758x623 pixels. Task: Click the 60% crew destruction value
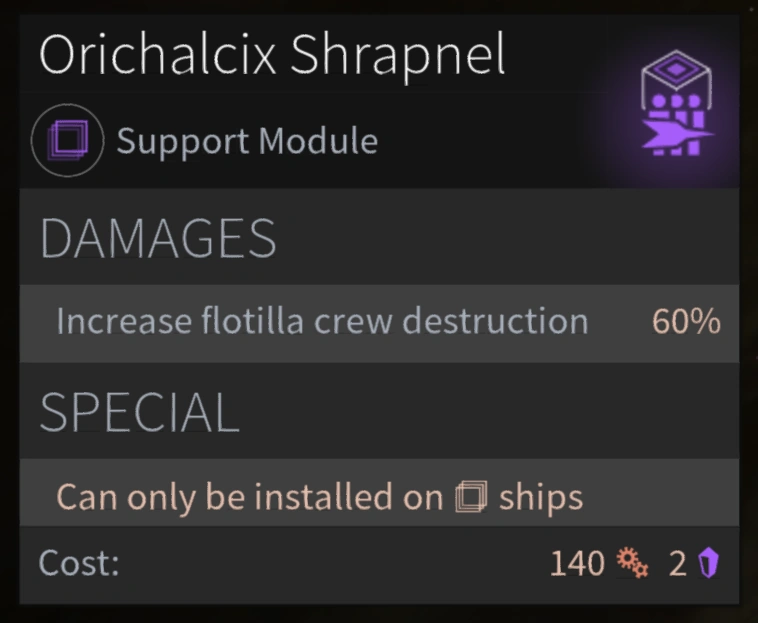pyautogui.click(x=686, y=322)
